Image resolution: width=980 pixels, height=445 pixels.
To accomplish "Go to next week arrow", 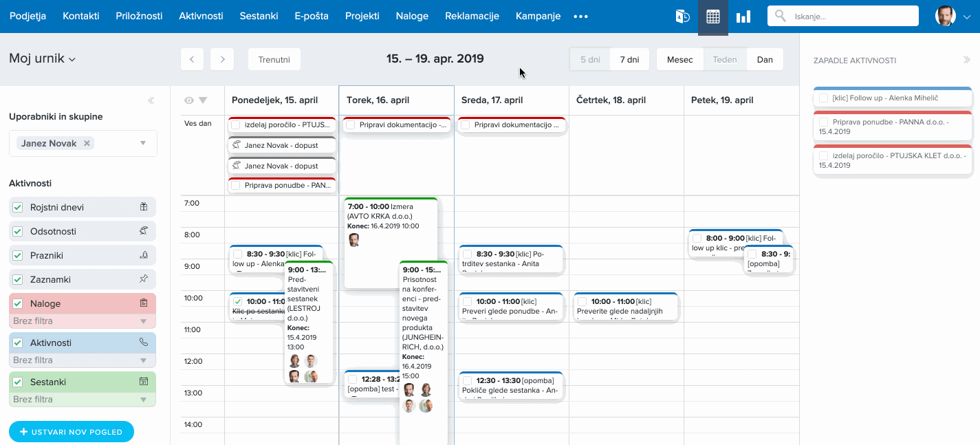I will 222,59.
